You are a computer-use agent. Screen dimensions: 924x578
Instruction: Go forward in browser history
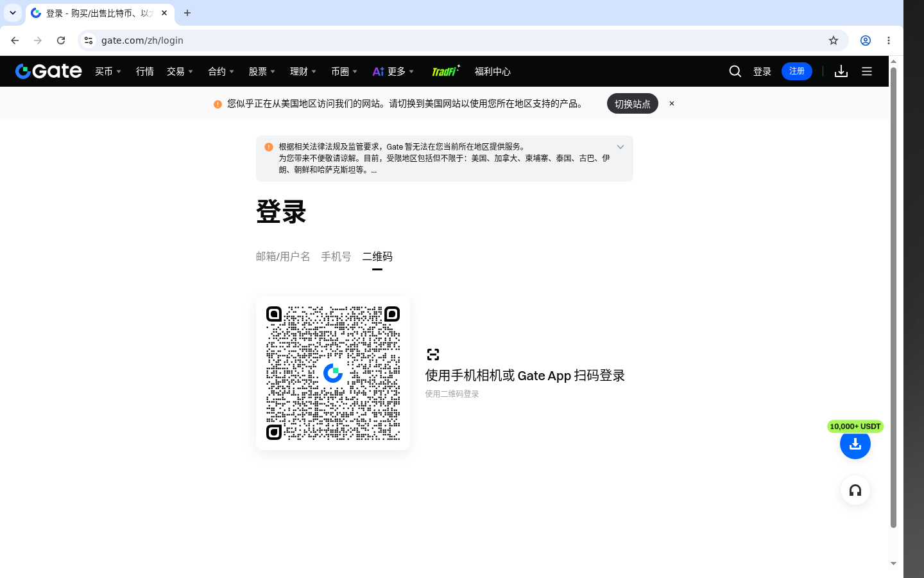pos(38,40)
